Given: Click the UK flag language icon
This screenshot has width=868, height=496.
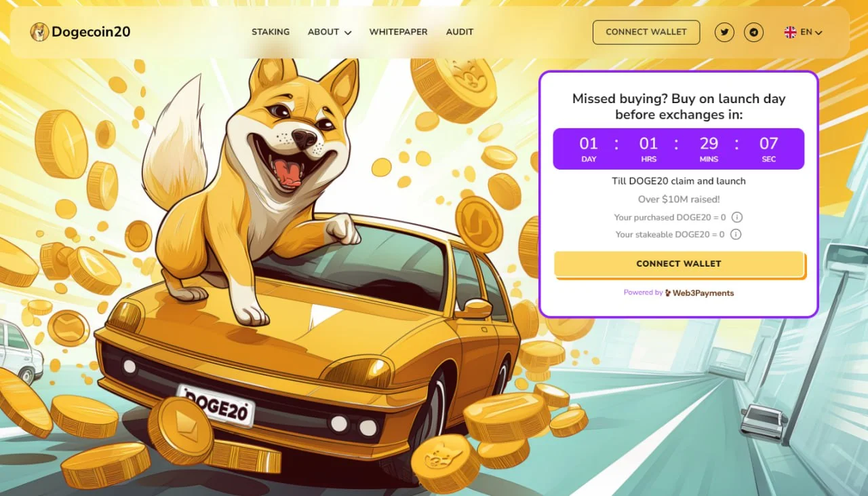Looking at the screenshot, I should 790,32.
